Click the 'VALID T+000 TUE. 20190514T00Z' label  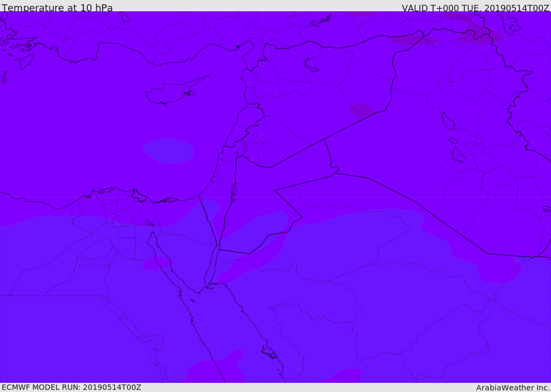tap(476, 8)
